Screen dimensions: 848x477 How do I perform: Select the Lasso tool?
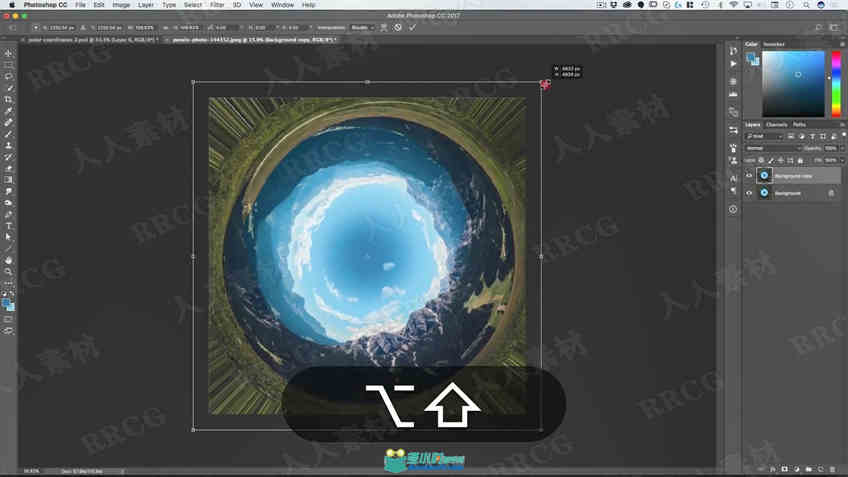pyautogui.click(x=8, y=76)
